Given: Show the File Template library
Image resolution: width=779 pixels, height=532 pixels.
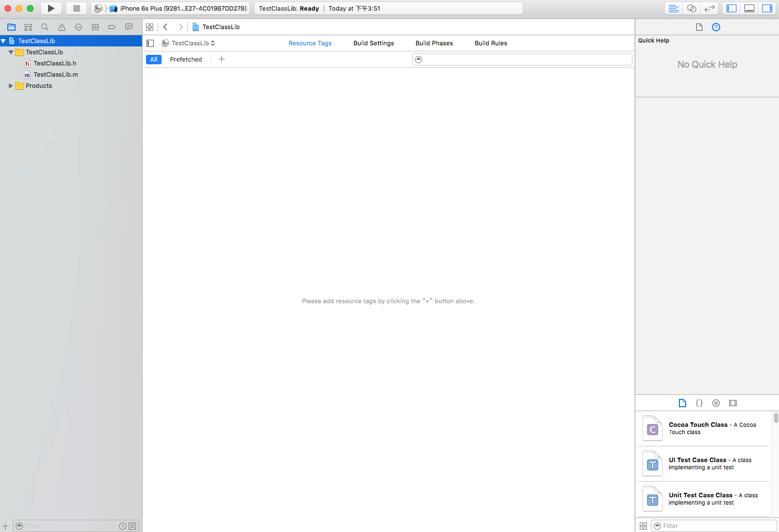Looking at the screenshot, I should (x=682, y=403).
